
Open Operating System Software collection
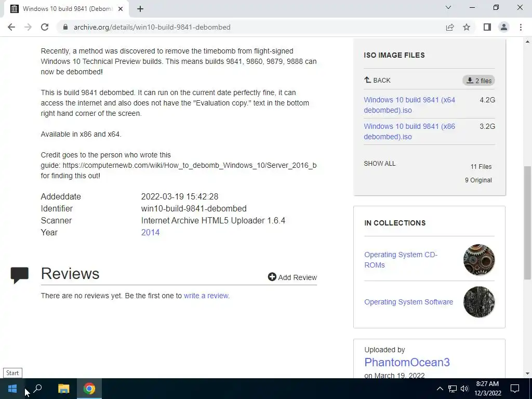pos(408,302)
